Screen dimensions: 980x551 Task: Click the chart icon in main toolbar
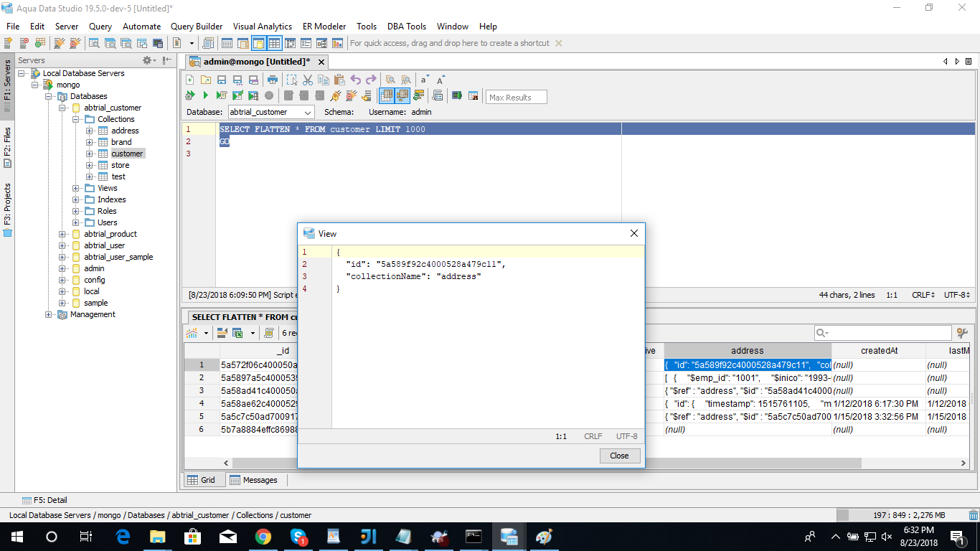click(337, 43)
